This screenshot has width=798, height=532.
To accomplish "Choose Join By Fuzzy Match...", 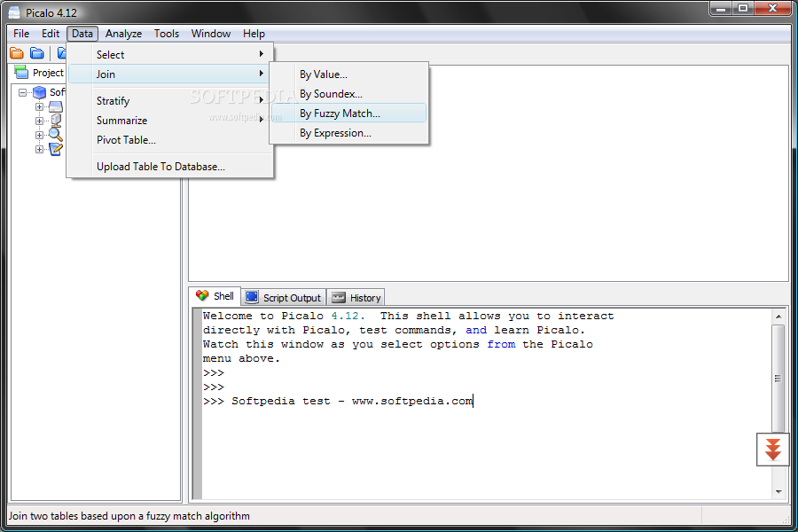I will (x=348, y=113).
